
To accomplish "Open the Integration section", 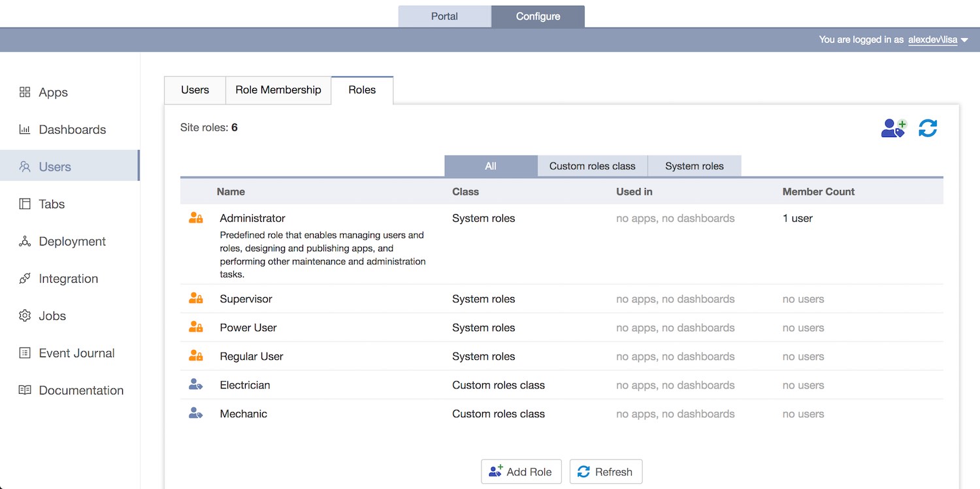I will tap(68, 279).
